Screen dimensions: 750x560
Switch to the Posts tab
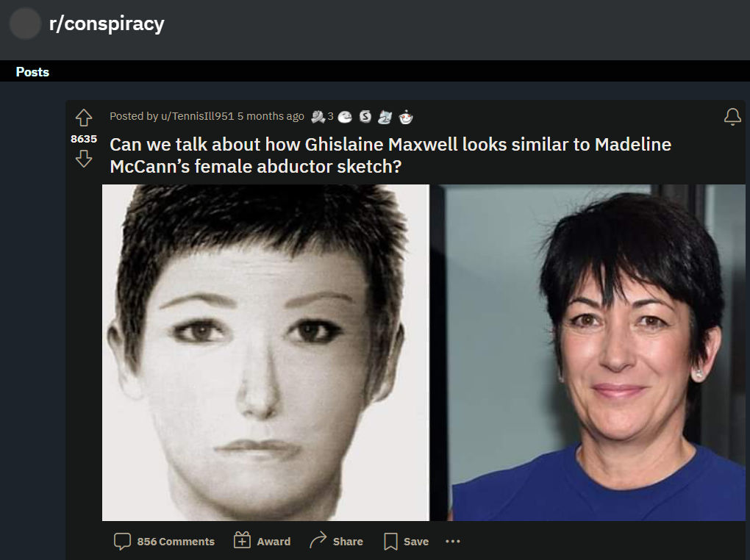click(32, 72)
